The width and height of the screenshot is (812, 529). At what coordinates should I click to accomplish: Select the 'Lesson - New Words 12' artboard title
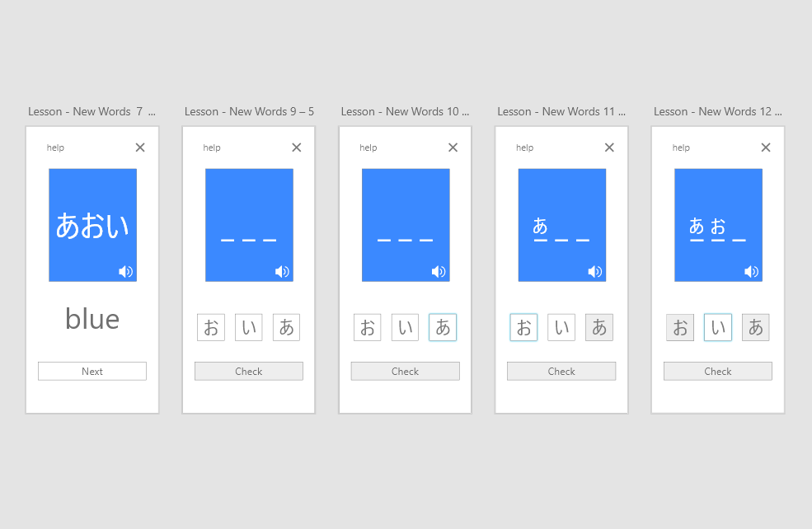[x=718, y=111]
